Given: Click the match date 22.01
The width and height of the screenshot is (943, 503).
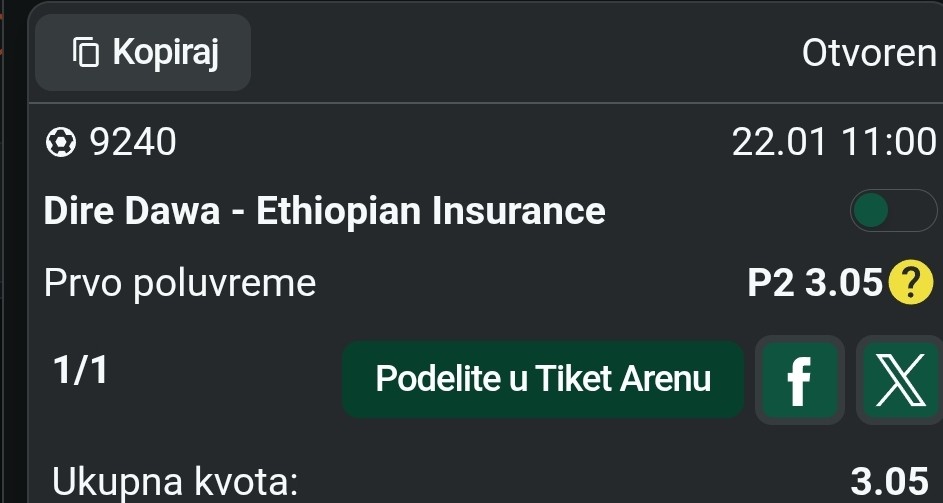Looking at the screenshot, I should [x=779, y=144].
